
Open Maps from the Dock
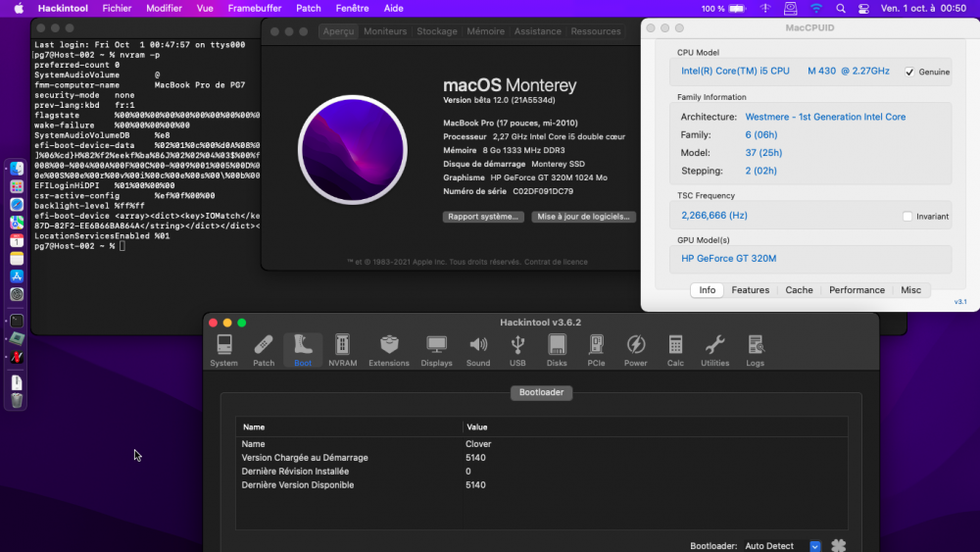point(17,223)
